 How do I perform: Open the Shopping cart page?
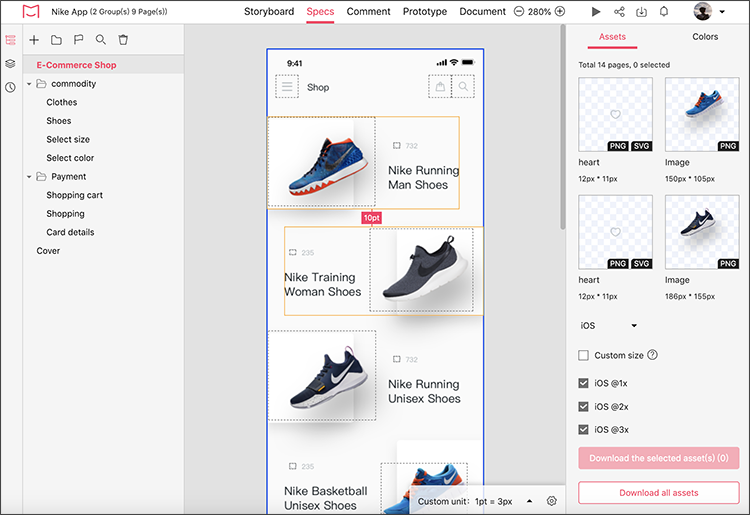tap(75, 195)
